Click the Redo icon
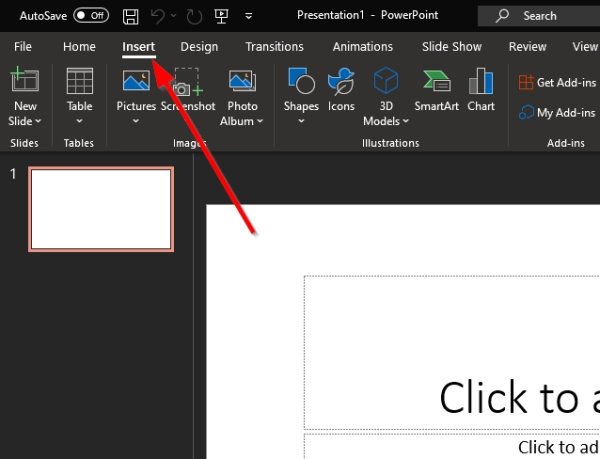 click(x=194, y=17)
